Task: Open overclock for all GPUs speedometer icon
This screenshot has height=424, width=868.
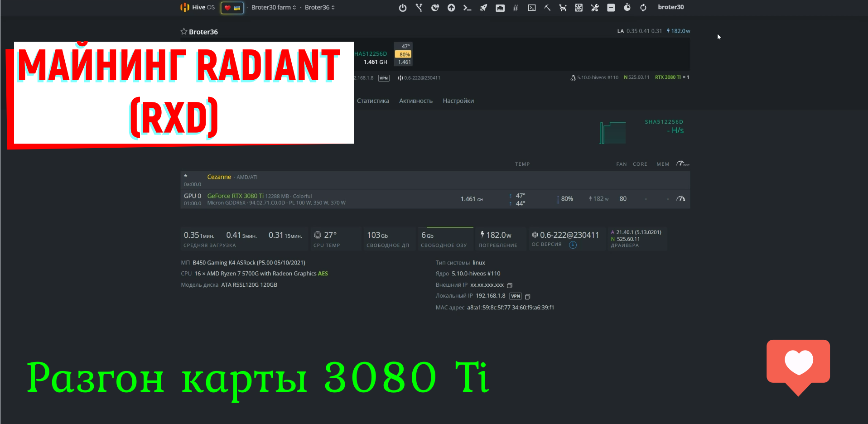Action: tap(683, 164)
